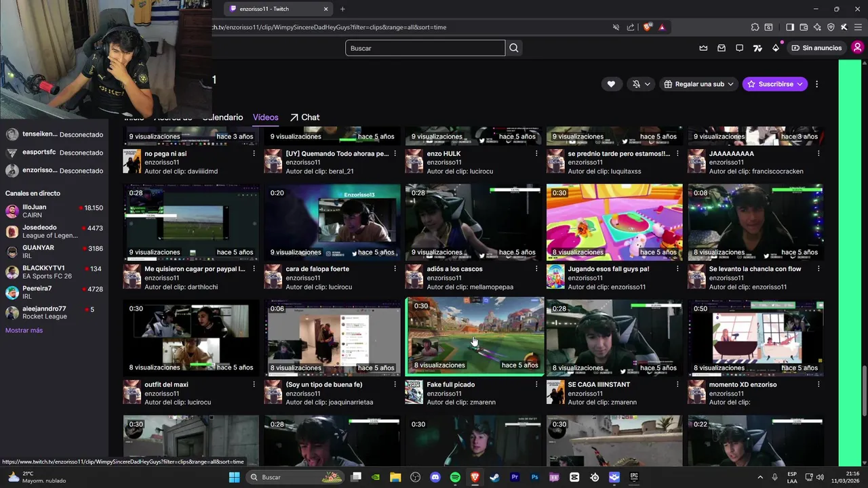Click the Windows Start button

pos(234,477)
